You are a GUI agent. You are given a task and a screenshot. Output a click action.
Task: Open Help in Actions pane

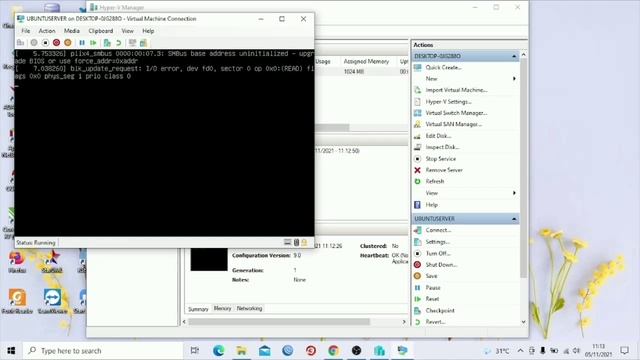tap(431, 205)
